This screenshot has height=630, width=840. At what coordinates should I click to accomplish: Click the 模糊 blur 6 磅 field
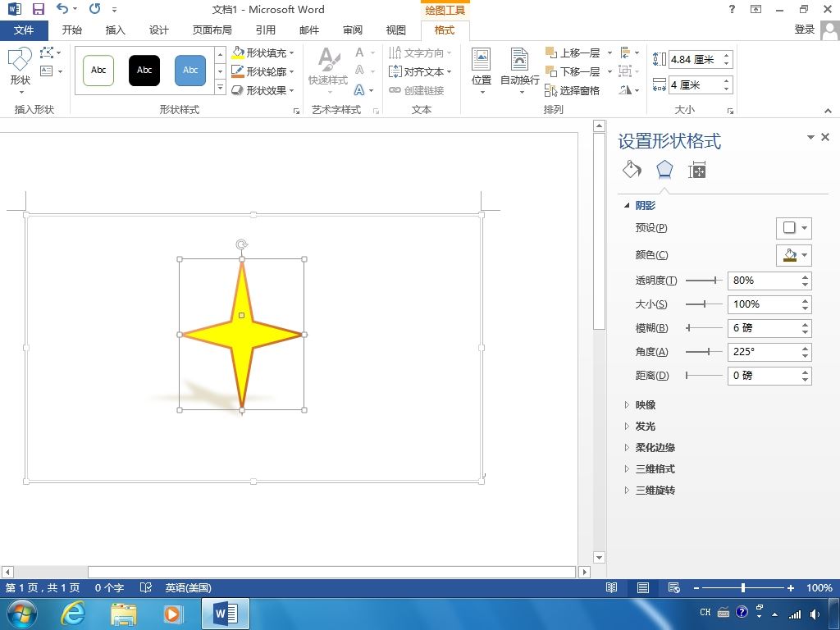point(764,328)
